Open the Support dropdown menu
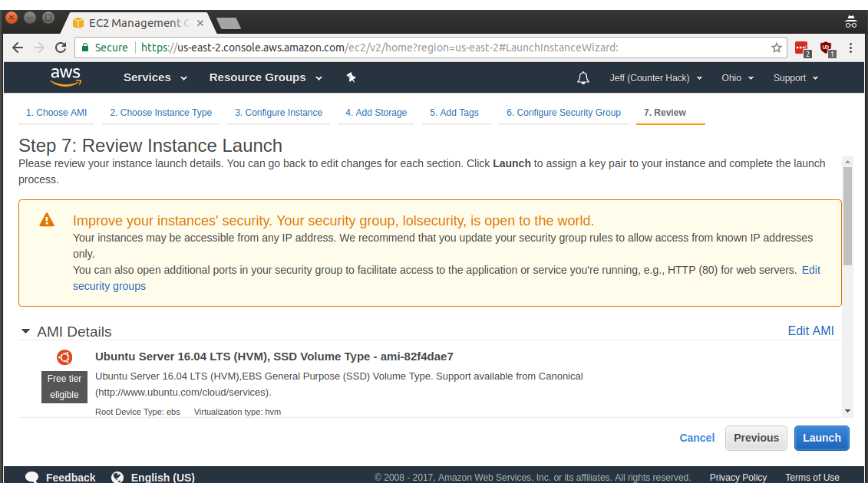The image size is (868, 493). coord(796,78)
